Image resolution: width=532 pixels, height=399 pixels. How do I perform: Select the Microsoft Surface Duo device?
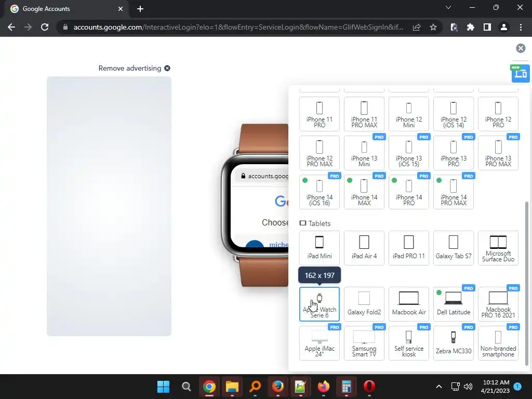click(498, 248)
